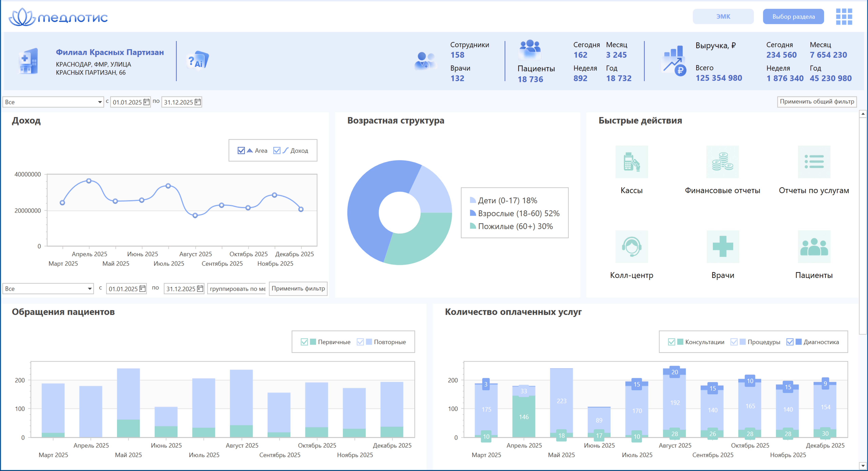This screenshot has width=868, height=471.
Task: Click the Май 2025 bar in Обращения пациентов
Action: click(128, 403)
